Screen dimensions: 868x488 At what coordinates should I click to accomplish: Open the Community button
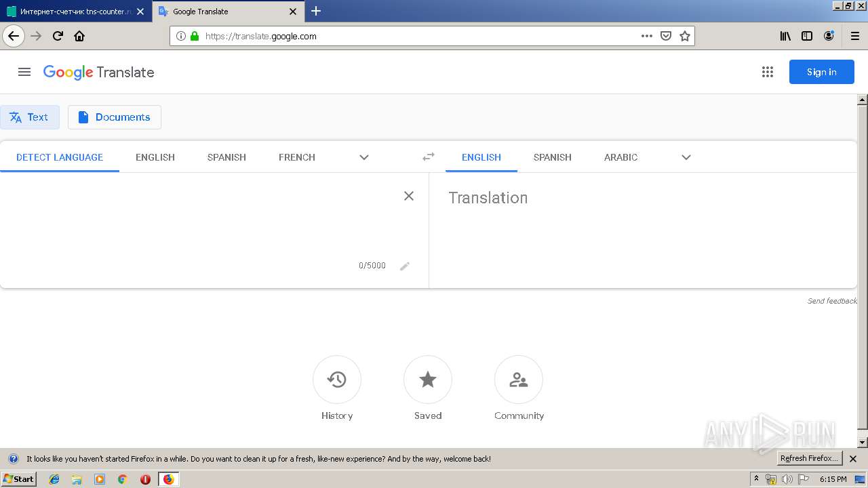tap(519, 380)
